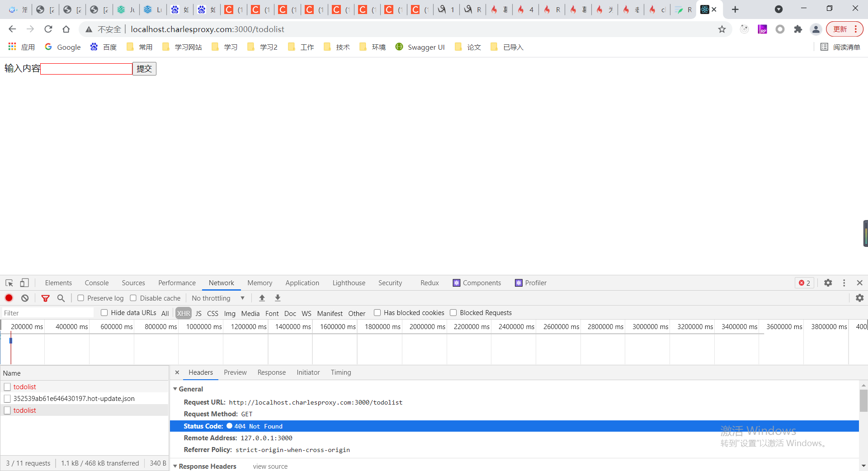This screenshot has height=471, width=868.
Task: Click the browser back arrow
Action: coord(12,29)
